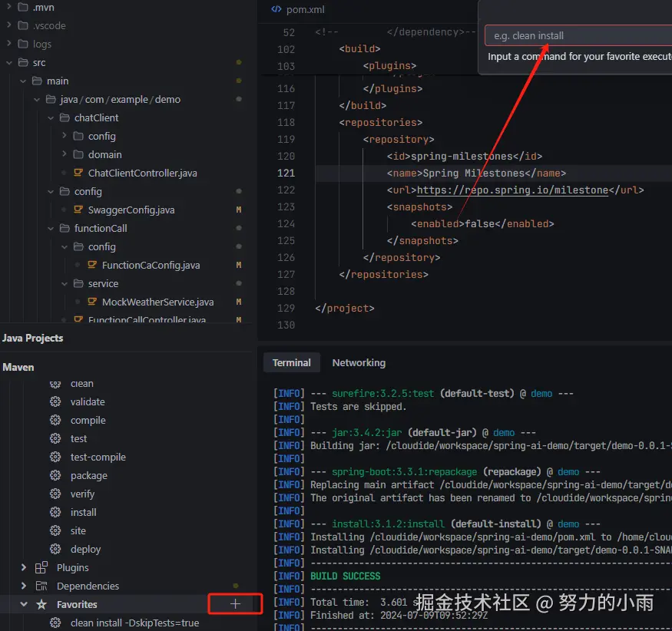Image resolution: width=672 pixels, height=631 pixels.
Task: Open MockWeatherService.java file
Action: click(x=157, y=302)
